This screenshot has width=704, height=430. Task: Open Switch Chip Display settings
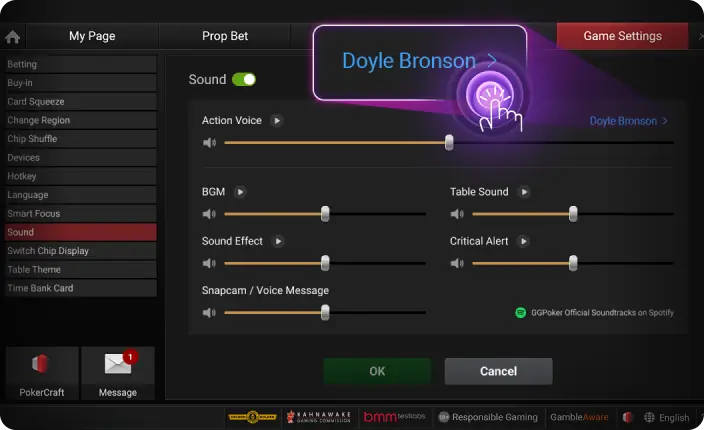click(x=81, y=250)
